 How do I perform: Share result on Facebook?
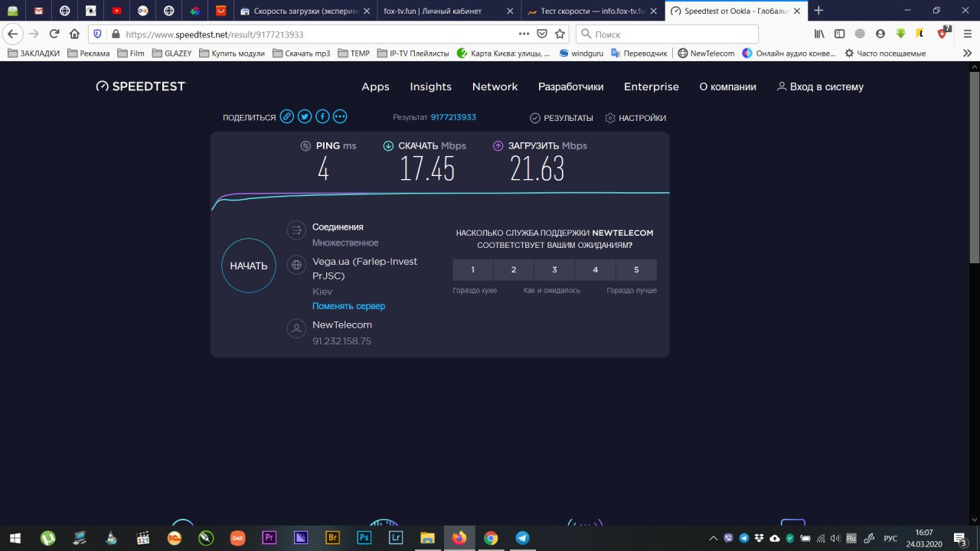point(322,117)
